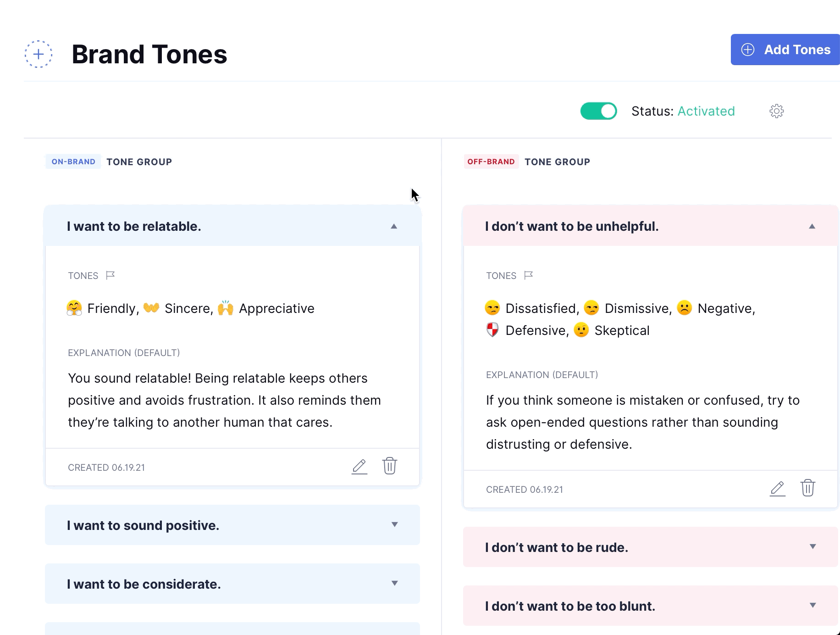This screenshot has width=840, height=635.
Task: Click the flag icon beside on-brand Tones label
Action: click(110, 275)
